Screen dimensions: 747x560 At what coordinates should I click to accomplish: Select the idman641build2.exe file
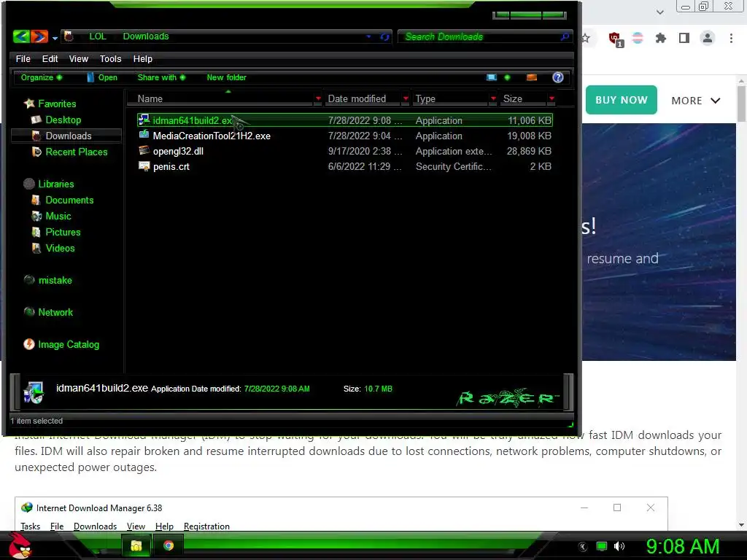(345, 120)
